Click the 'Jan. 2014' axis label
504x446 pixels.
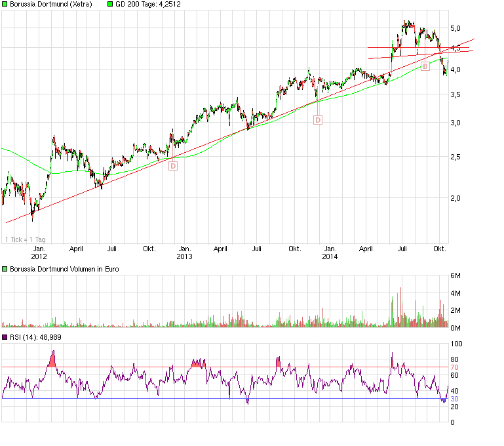[330, 253]
